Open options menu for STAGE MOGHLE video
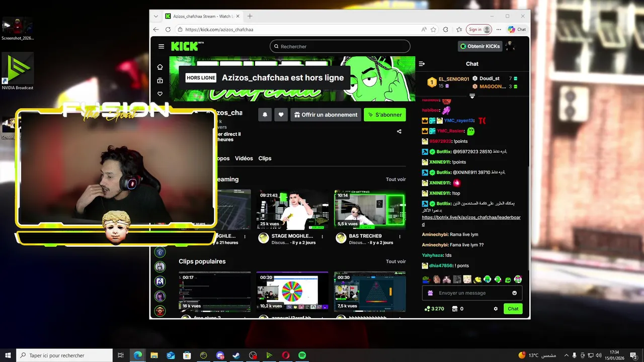 [323, 236]
